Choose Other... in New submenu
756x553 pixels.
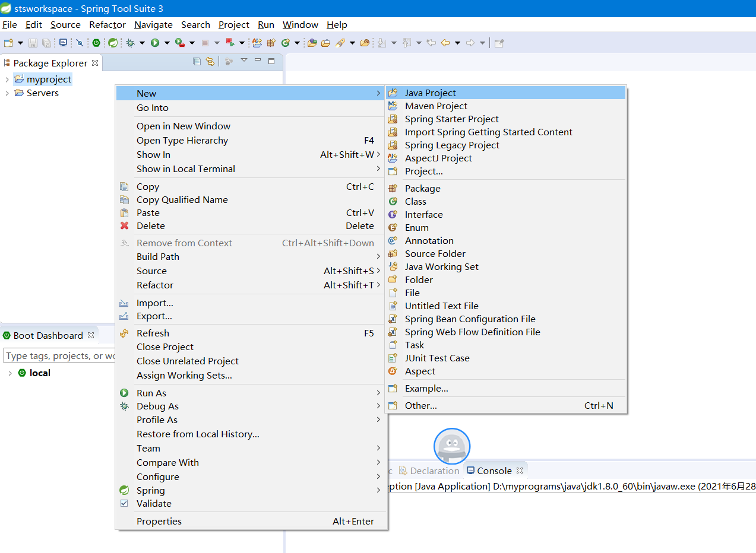click(x=505, y=405)
